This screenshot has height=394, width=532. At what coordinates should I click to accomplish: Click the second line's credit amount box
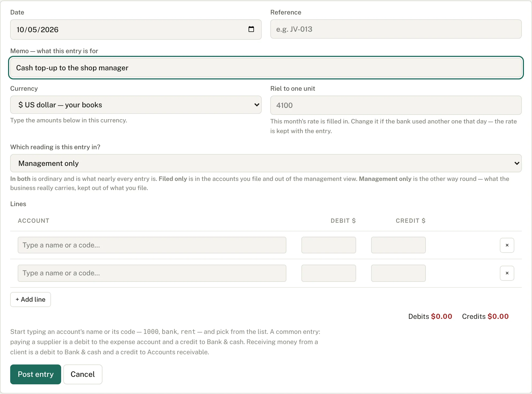[398, 273]
